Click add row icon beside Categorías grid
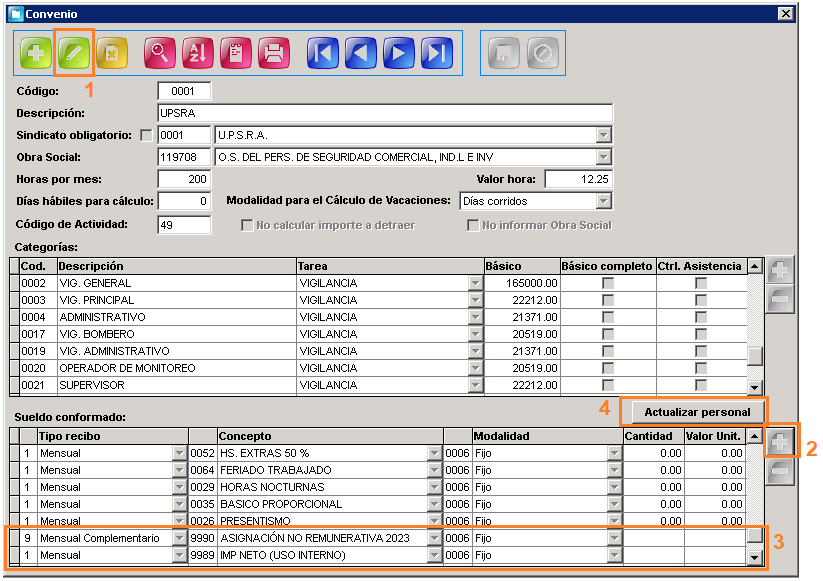 point(780,271)
